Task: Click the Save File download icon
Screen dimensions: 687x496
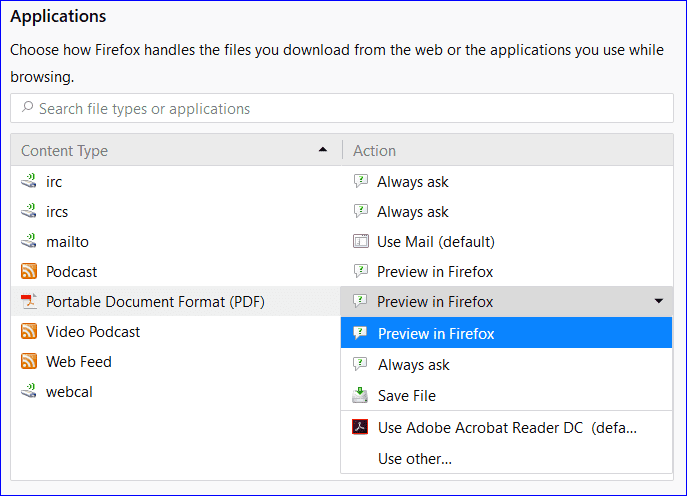Action: [361, 396]
